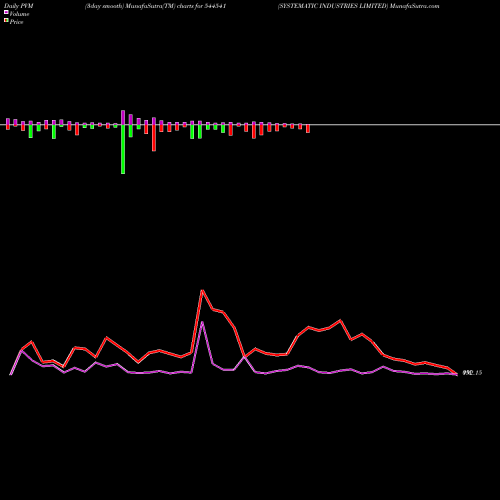Viewport: 500px width, 500px height.
Task: Click the chart title text mentioning 3day smooth MunafaSutra
Action: (155, 6)
